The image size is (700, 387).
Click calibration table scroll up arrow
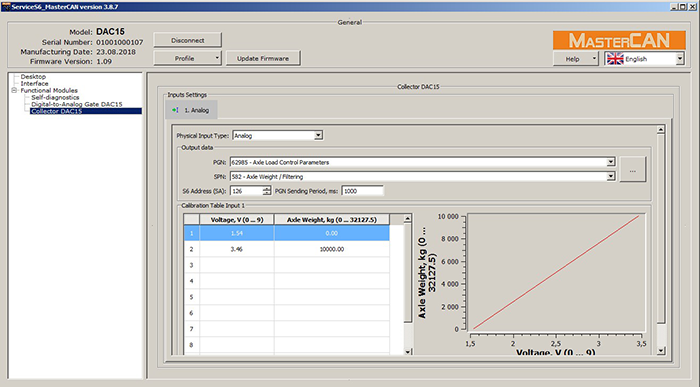point(407,219)
